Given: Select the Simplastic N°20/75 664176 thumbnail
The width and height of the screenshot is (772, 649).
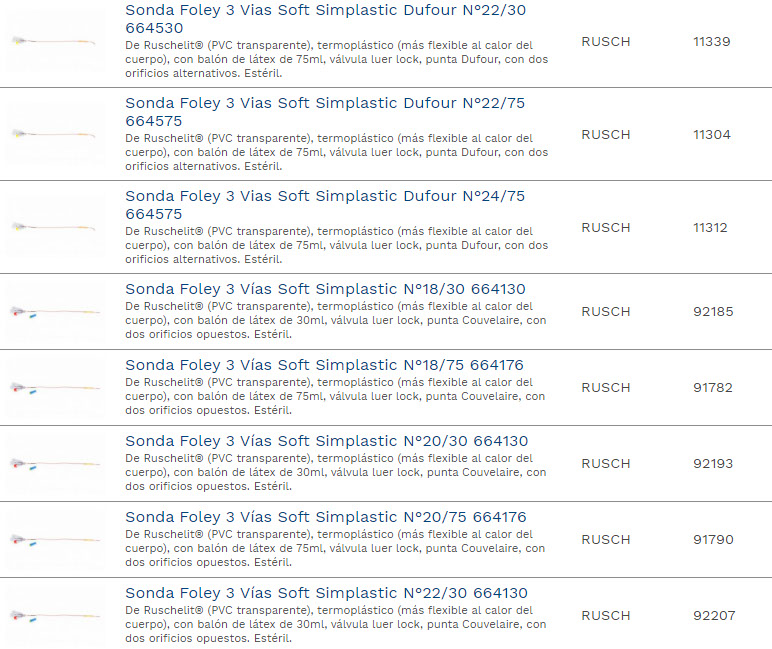Looking at the screenshot, I should (x=55, y=539).
